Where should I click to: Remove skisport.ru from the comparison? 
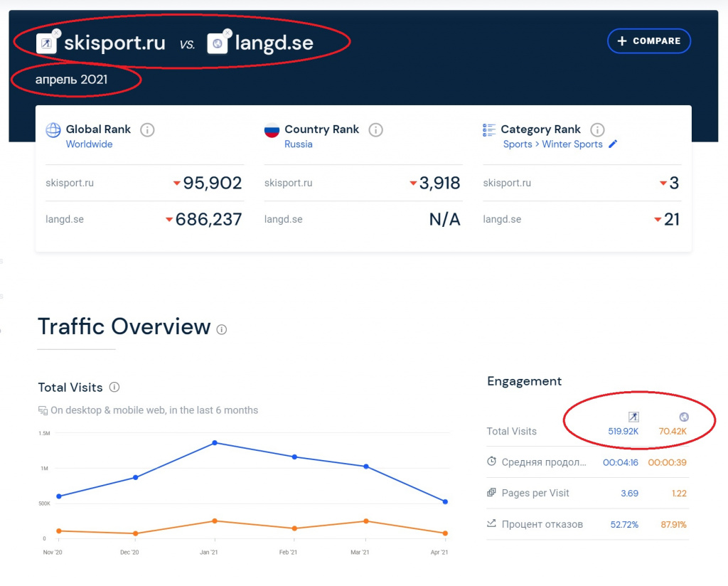[56, 33]
